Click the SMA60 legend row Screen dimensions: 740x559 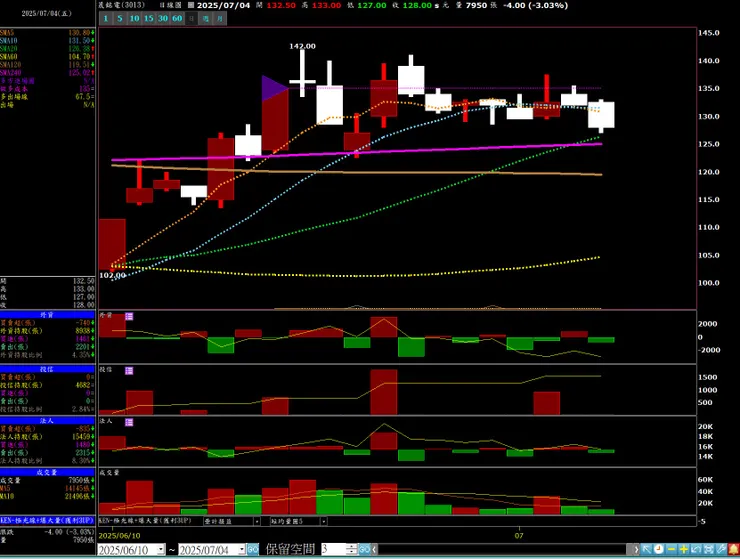pyautogui.click(x=47, y=57)
